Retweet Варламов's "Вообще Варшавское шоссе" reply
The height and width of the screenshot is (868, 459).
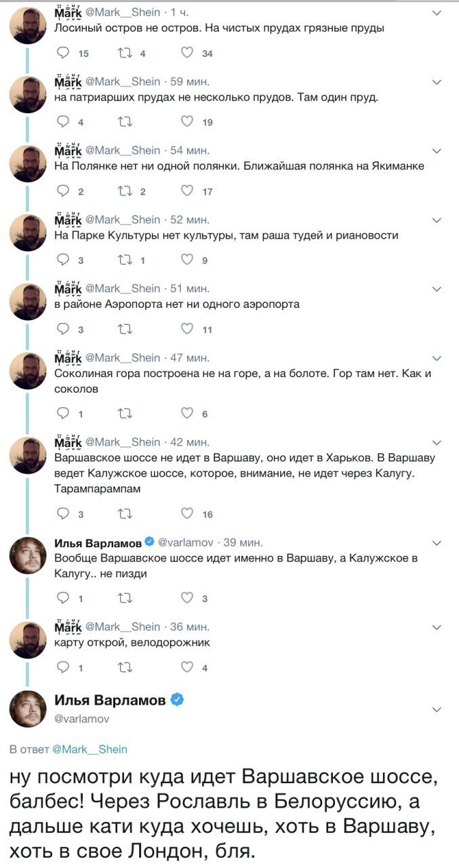coord(125,597)
